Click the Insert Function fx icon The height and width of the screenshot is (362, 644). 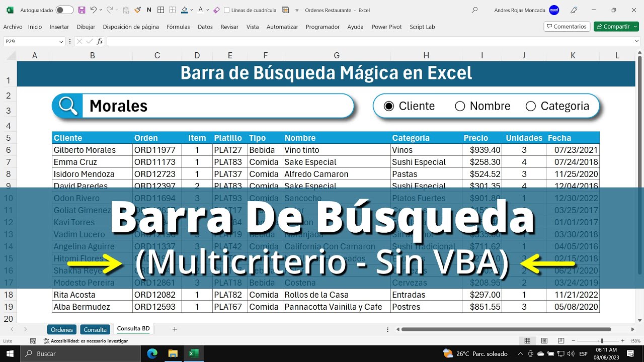(100, 41)
